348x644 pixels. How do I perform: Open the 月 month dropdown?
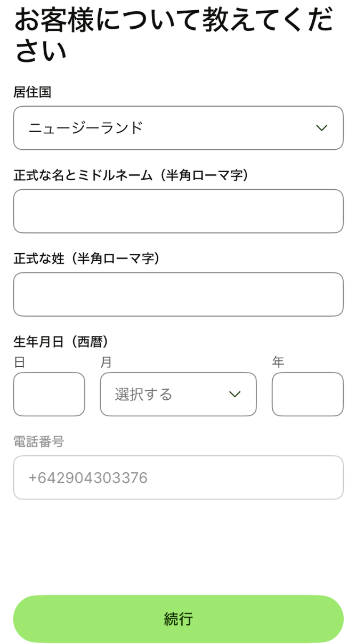[x=178, y=394]
